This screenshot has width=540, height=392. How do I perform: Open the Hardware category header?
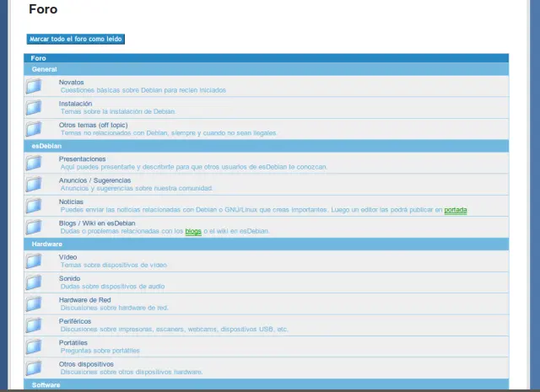coord(47,243)
